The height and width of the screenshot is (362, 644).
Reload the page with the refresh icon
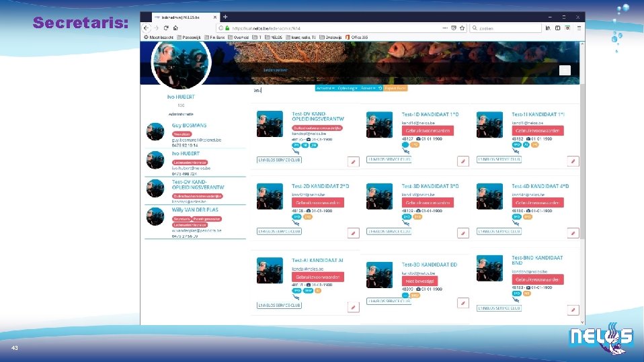[166, 28]
